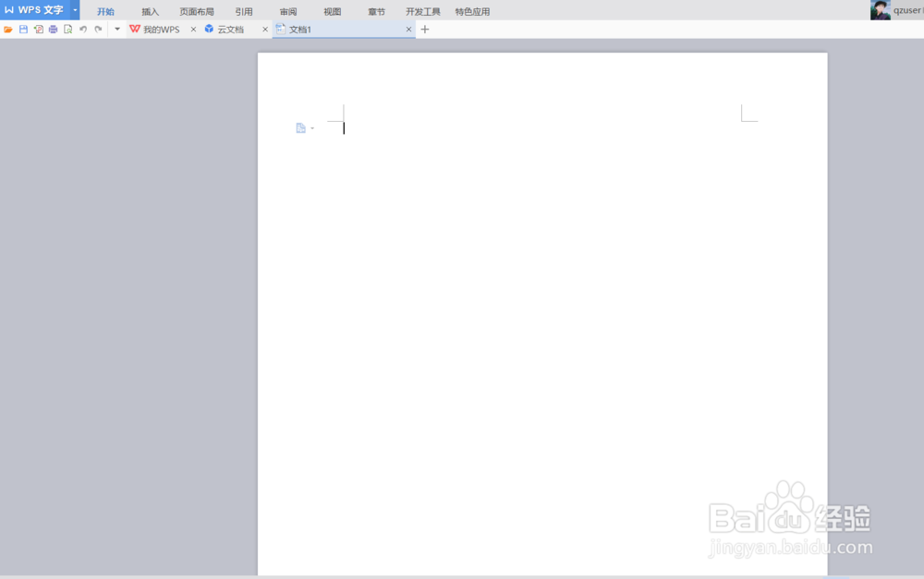Image resolution: width=924 pixels, height=579 pixels.
Task: Open the 章节 ribbon tab
Action: point(377,12)
